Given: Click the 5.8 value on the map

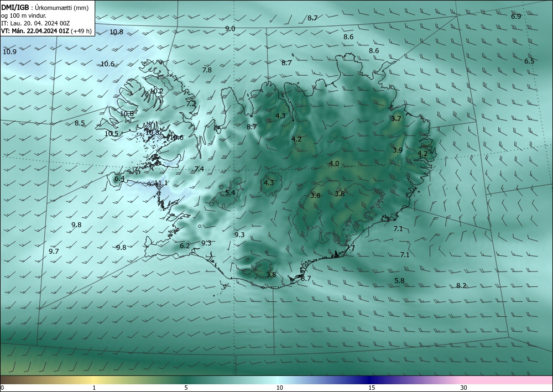Looking at the screenshot, I should click(399, 281).
